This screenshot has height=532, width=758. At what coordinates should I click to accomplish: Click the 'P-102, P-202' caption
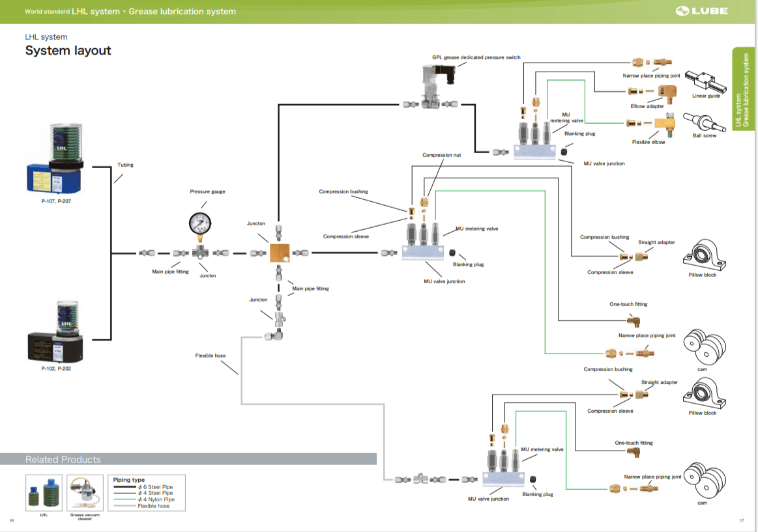(x=56, y=369)
